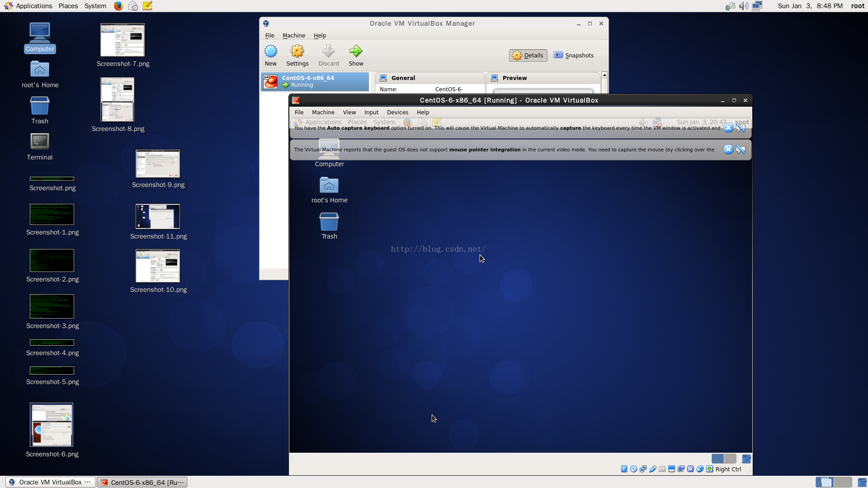868x488 pixels.
Task: Select host root's Home desktop icon
Action: tap(40, 75)
